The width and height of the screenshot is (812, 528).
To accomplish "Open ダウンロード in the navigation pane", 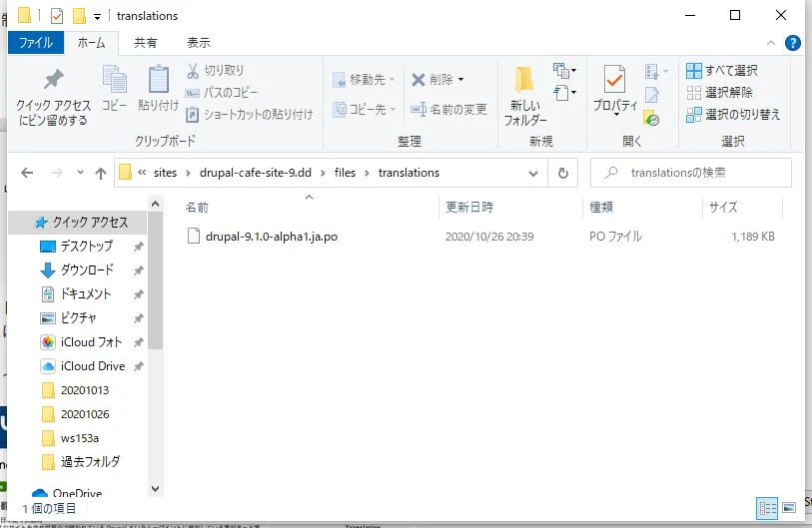I will coord(77,270).
